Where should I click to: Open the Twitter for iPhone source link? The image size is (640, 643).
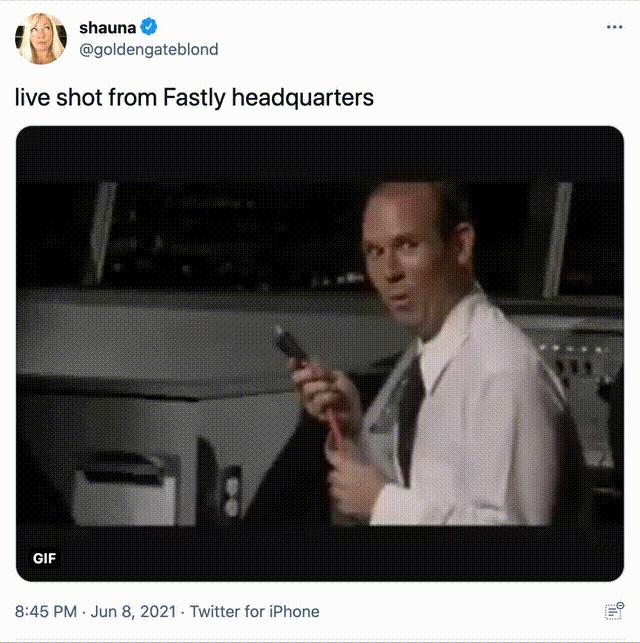[254, 611]
